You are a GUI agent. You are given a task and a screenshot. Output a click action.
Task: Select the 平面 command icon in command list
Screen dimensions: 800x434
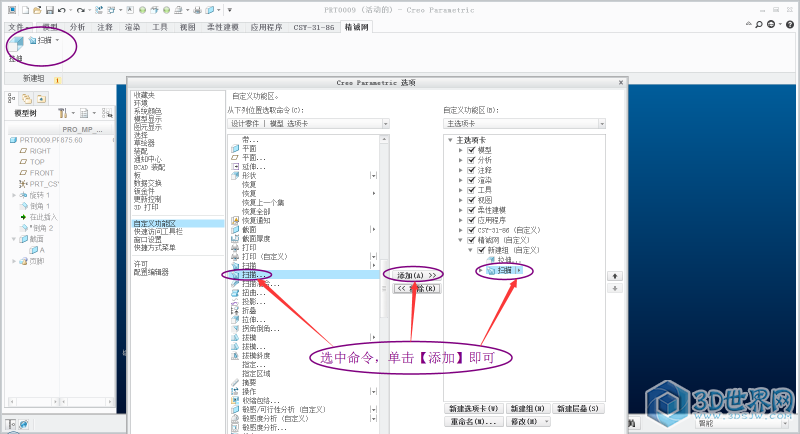point(235,148)
